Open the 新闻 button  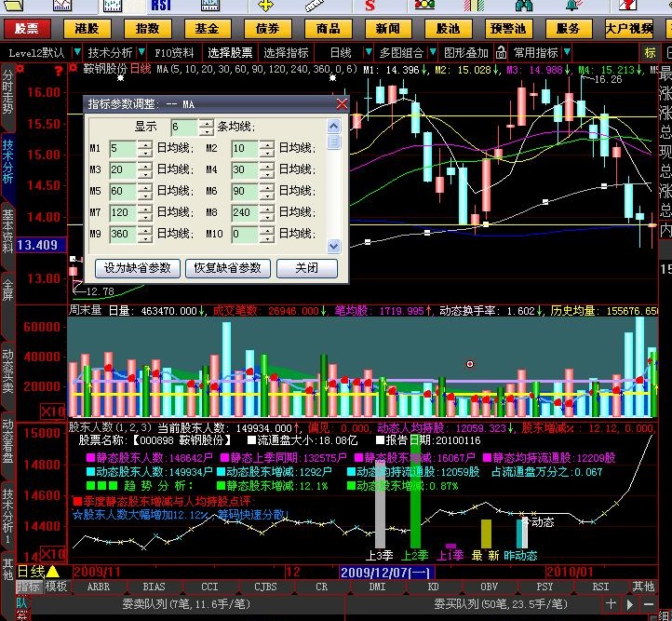click(388, 29)
